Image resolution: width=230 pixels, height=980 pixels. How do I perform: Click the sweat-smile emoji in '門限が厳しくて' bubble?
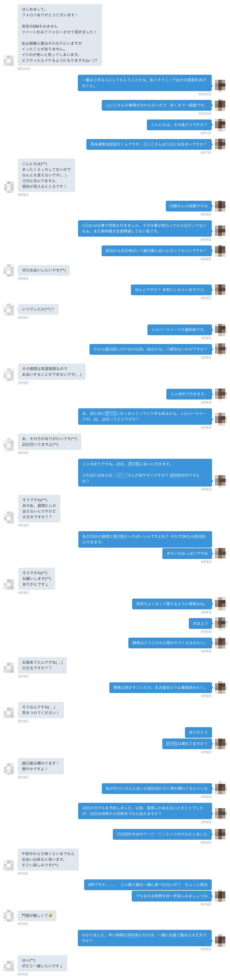click(50, 915)
